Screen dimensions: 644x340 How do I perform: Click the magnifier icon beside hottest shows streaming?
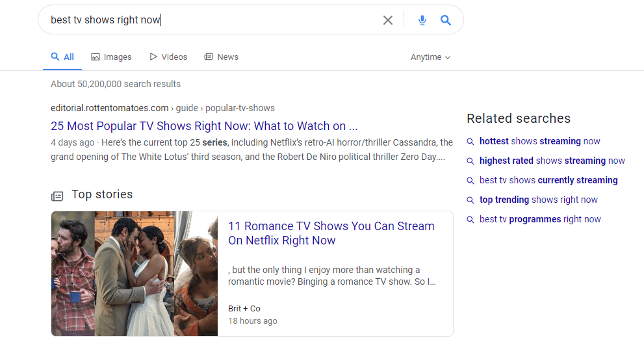[470, 142]
